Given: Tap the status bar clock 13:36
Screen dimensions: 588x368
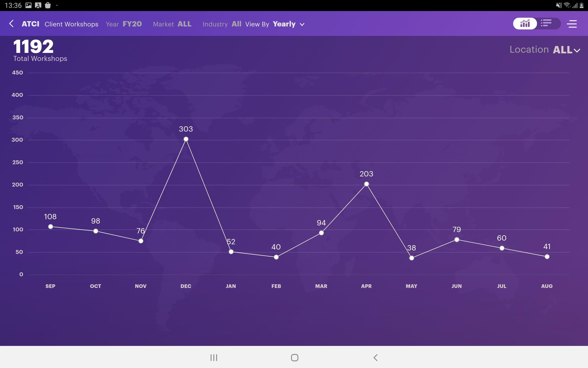Looking at the screenshot, I should tap(13, 5).
